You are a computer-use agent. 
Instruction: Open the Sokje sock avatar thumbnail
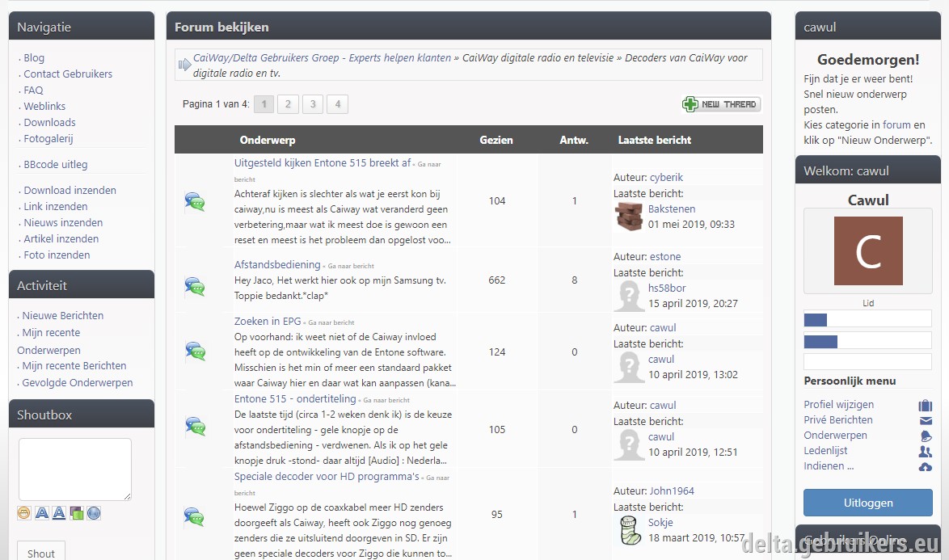point(629,530)
